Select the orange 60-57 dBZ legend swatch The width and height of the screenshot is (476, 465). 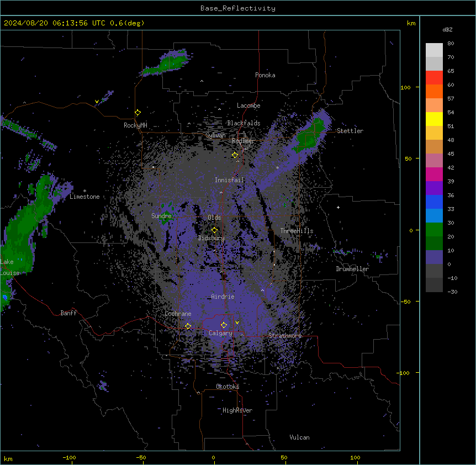pyautogui.click(x=434, y=91)
